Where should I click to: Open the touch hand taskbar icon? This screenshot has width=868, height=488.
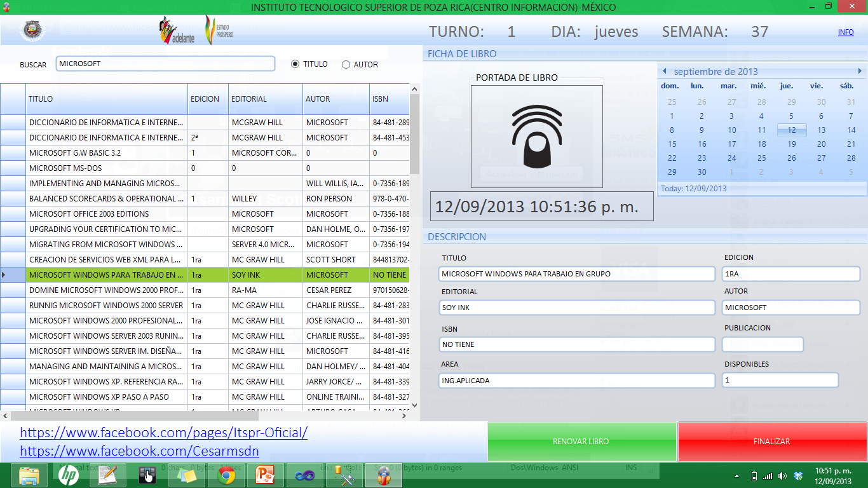[147, 475]
